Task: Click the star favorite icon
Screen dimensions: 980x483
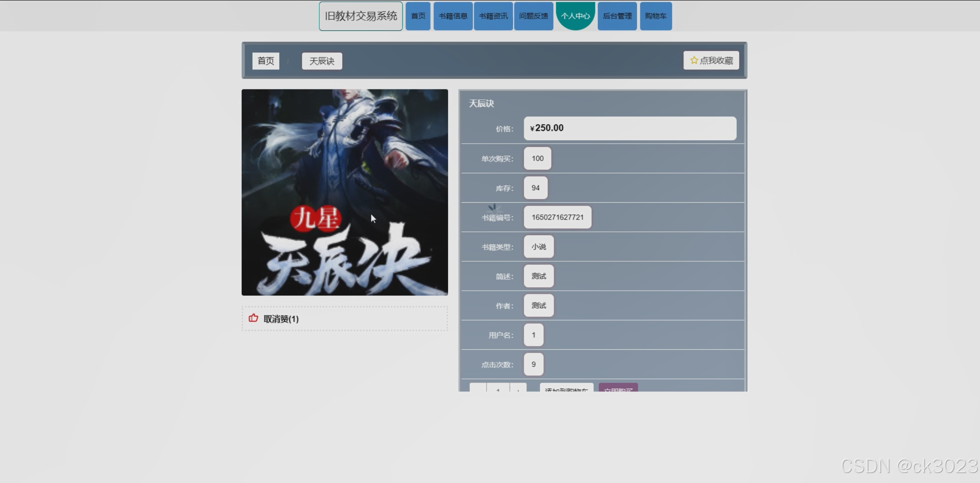Action: 694,60
